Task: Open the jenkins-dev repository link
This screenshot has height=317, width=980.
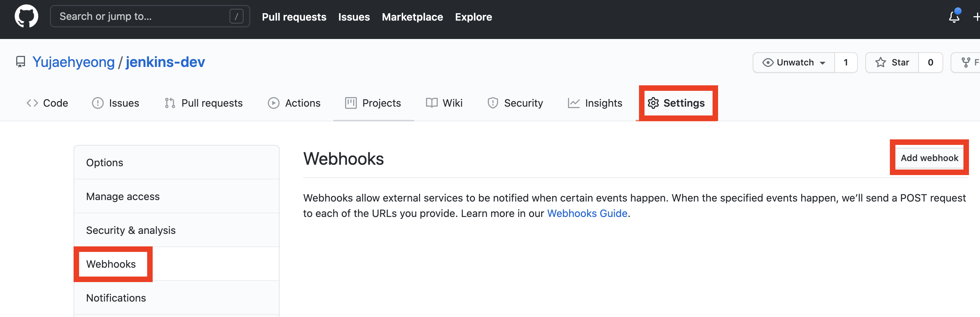Action: (x=165, y=62)
